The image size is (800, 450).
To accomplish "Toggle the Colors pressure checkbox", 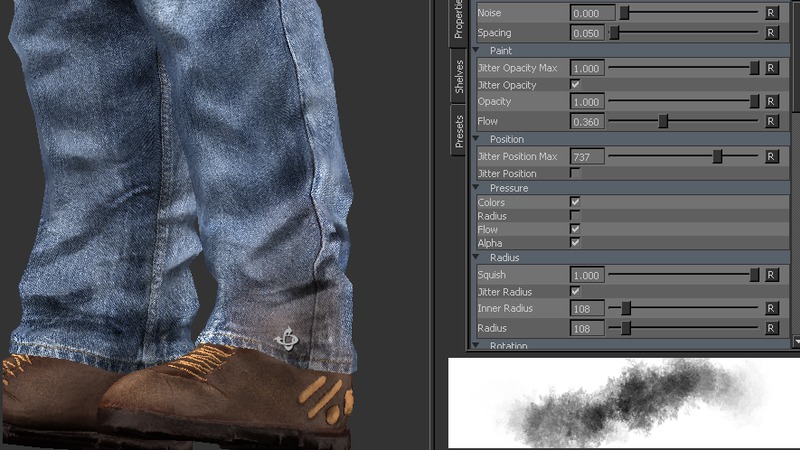I will click(575, 202).
